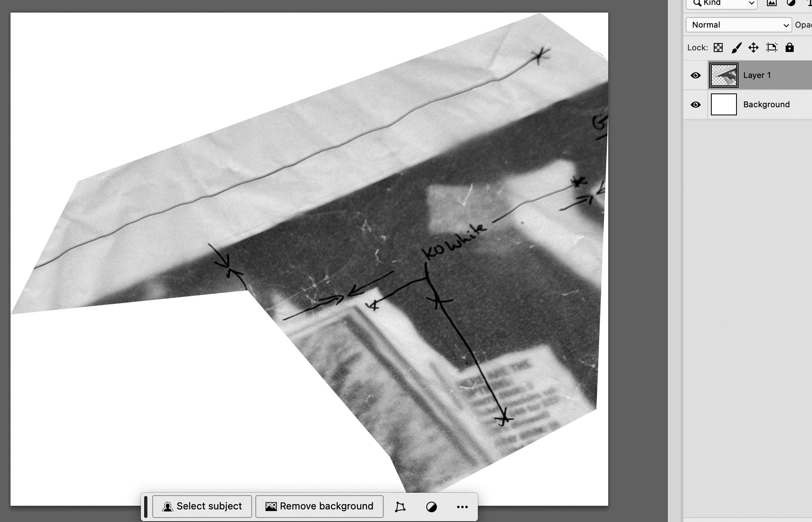The width and height of the screenshot is (812, 522).
Task: Click the Background layer name row
Action: [x=766, y=104]
